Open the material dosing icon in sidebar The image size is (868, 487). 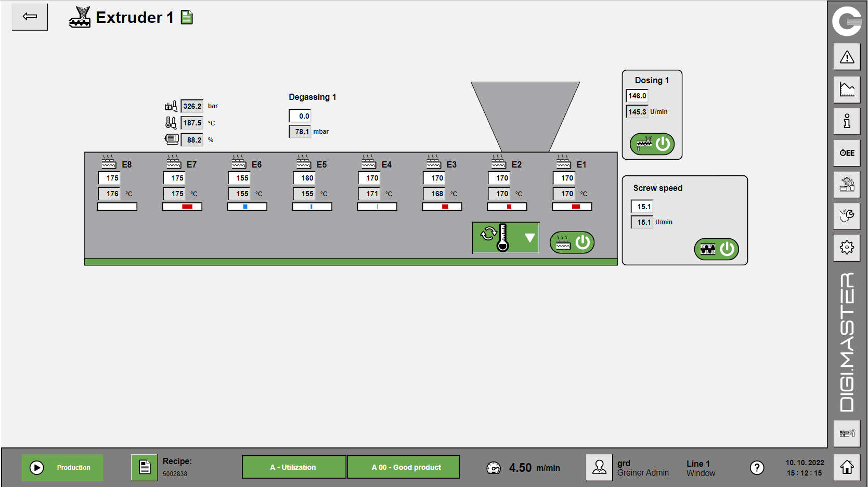click(847, 184)
